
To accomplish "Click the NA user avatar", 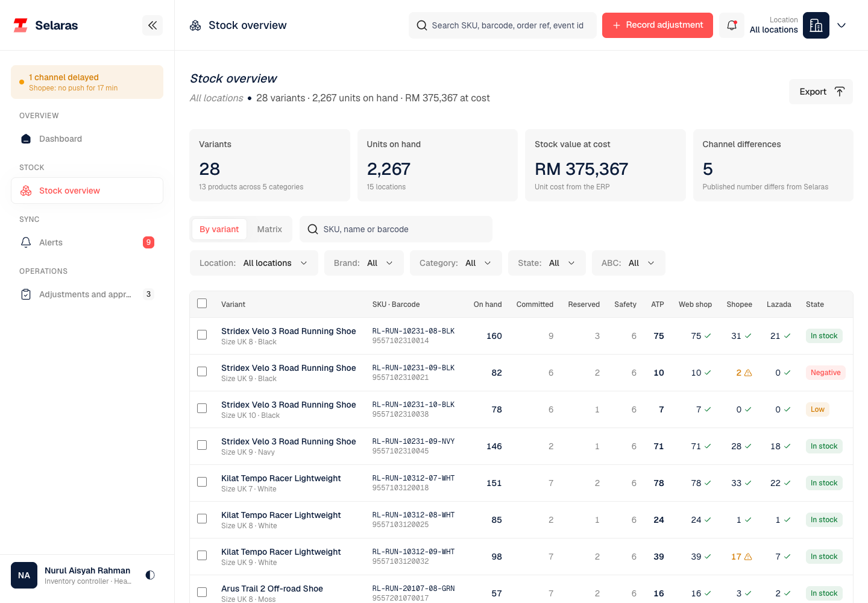I will click(x=24, y=575).
